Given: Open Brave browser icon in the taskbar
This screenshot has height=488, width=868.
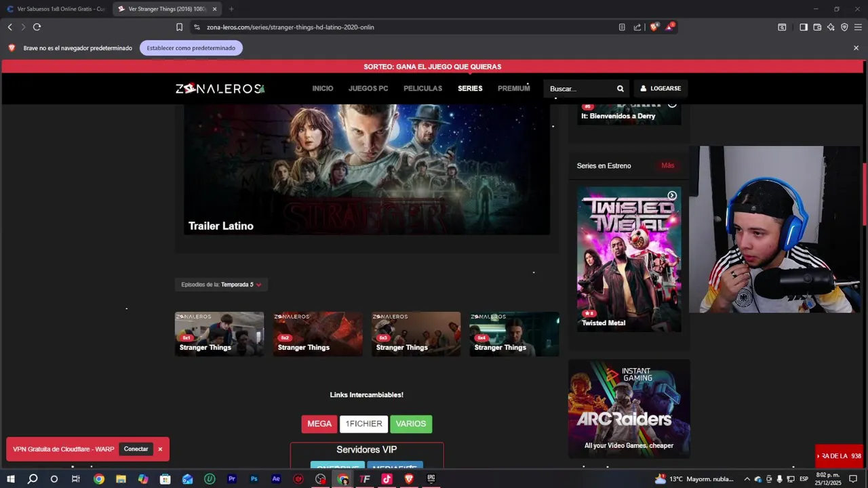Looking at the screenshot, I should pos(409,479).
